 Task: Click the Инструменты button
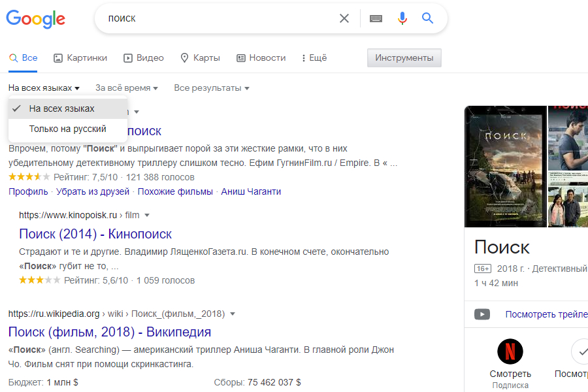pyautogui.click(x=404, y=58)
